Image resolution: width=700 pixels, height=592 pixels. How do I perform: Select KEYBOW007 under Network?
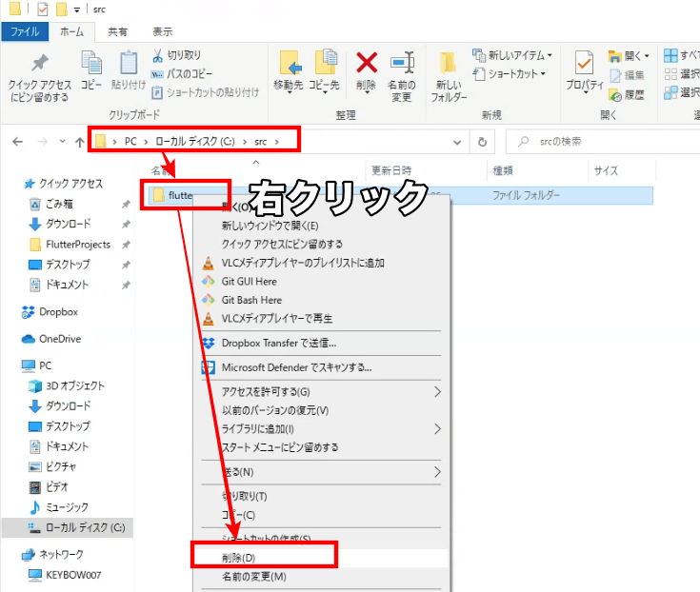[x=65, y=575]
